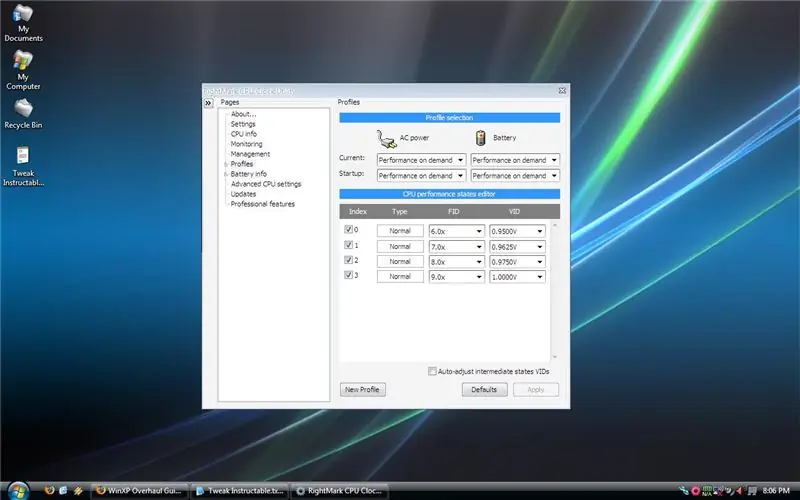
Task: Select the Professional features page
Action: [263, 204]
